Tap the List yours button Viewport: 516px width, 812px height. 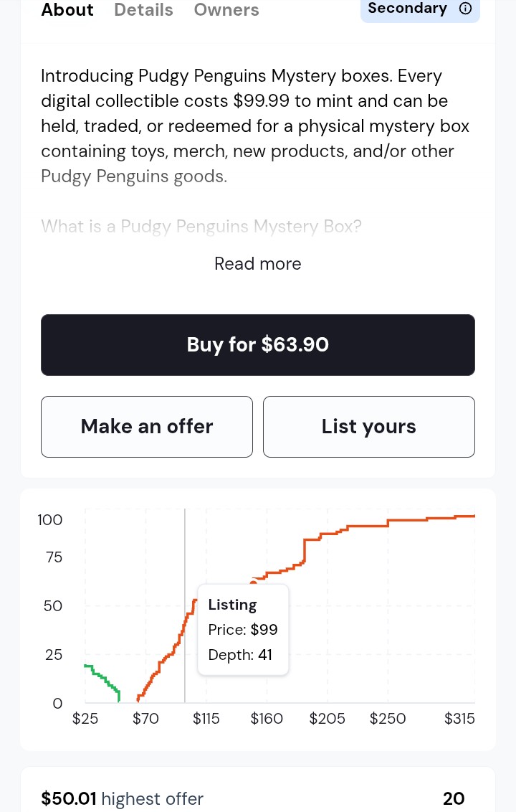[369, 427]
